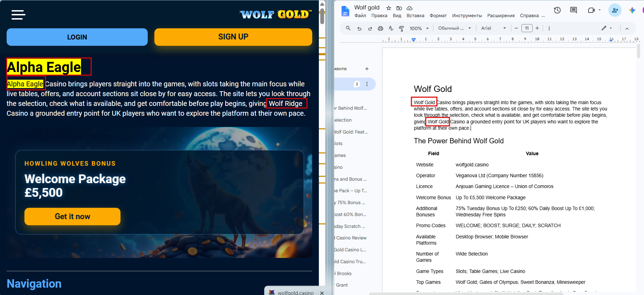Star the Wolf gold document
644x295 pixels.
(x=388, y=8)
